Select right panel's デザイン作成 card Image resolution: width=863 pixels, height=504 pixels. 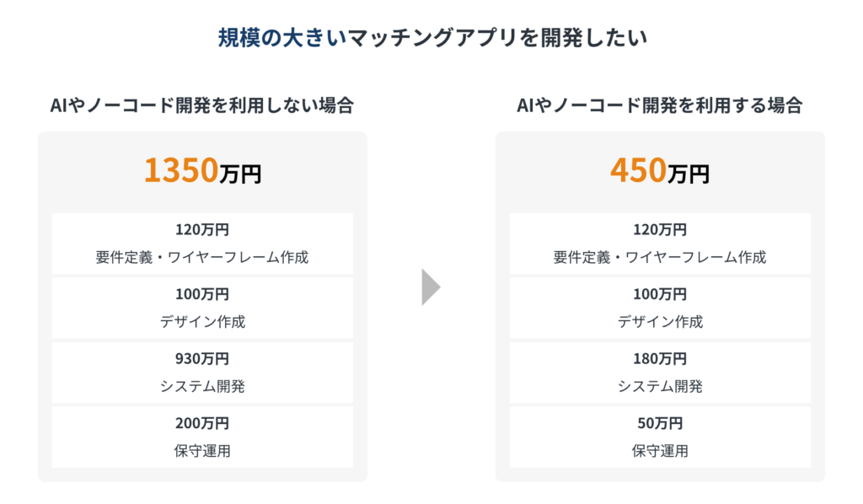pyautogui.click(x=660, y=308)
